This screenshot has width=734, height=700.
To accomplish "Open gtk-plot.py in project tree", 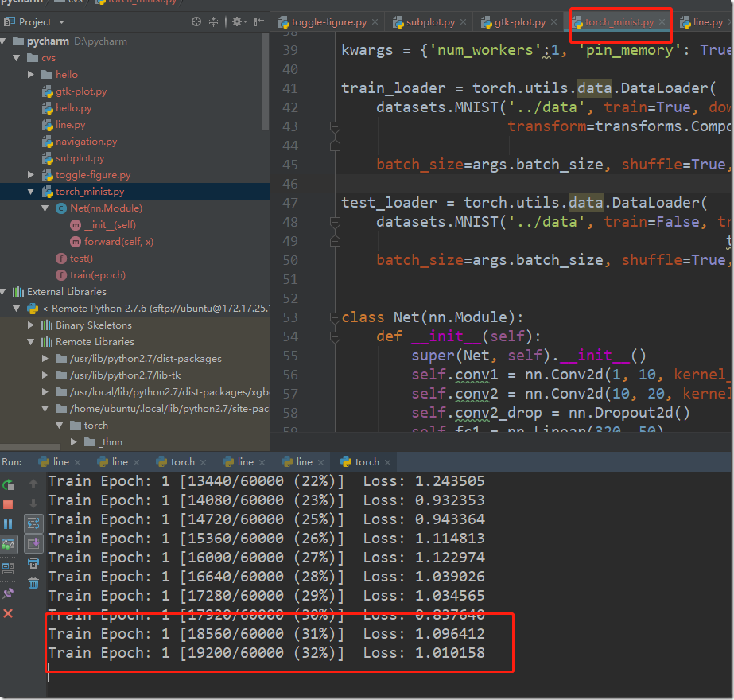I will 81,91.
